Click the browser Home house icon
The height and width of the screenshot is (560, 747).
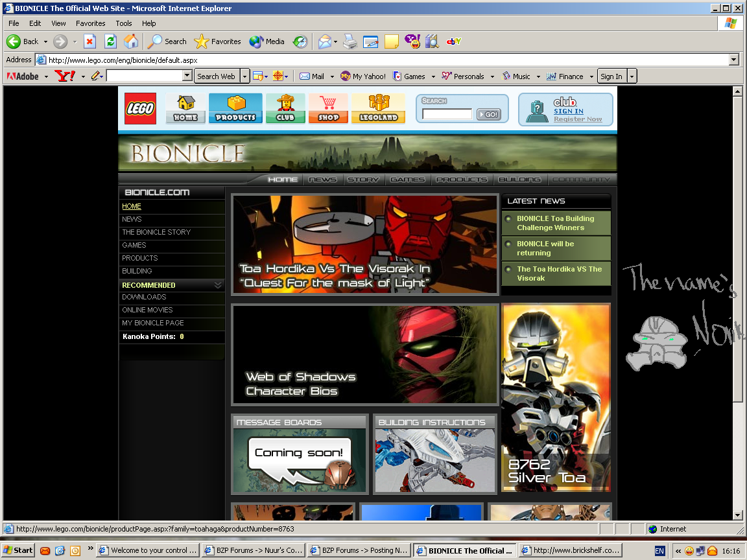point(131,41)
